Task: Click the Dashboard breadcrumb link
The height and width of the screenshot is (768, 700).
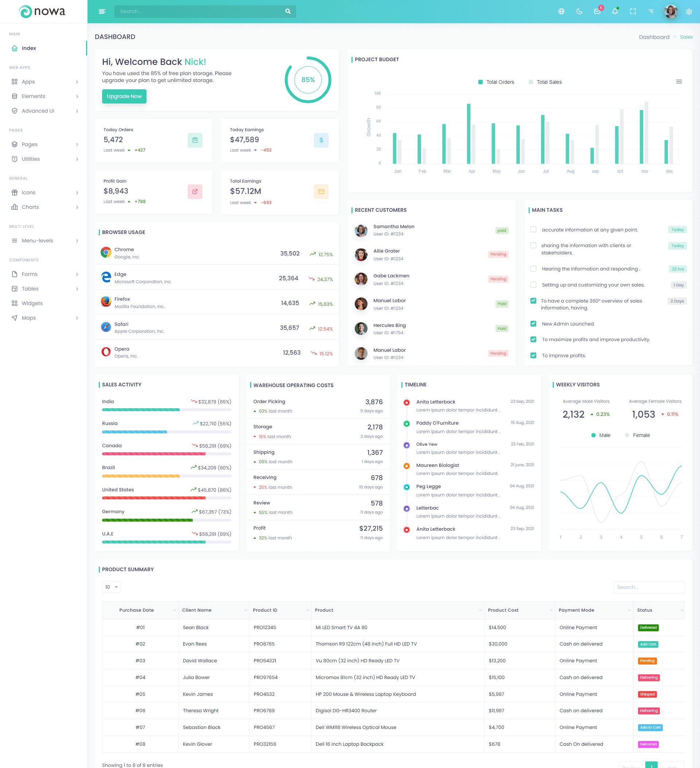Action: [654, 37]
